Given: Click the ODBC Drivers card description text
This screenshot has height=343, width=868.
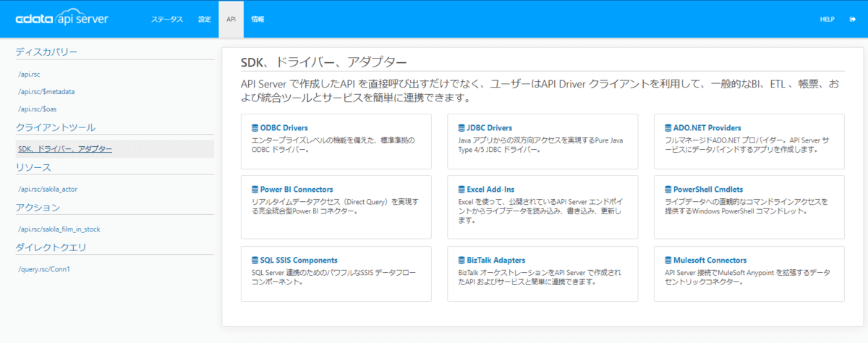Looking at the screenshot, I should [x=333, y=145].
